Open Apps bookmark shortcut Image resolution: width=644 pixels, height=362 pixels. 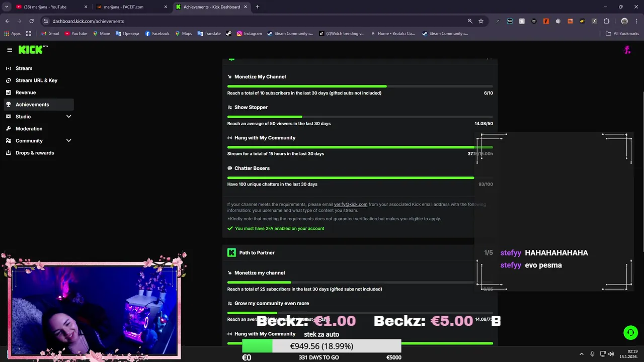12,34
